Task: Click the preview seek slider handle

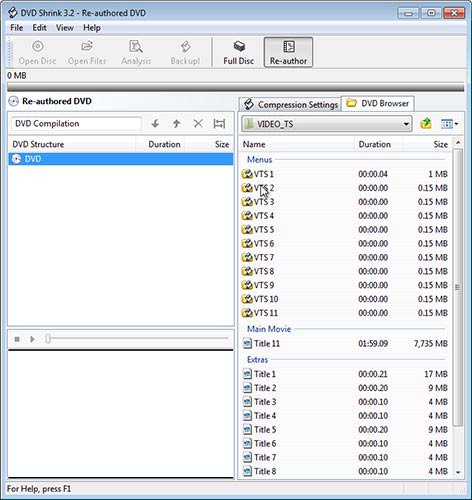Action: click(x=48, y=339)
